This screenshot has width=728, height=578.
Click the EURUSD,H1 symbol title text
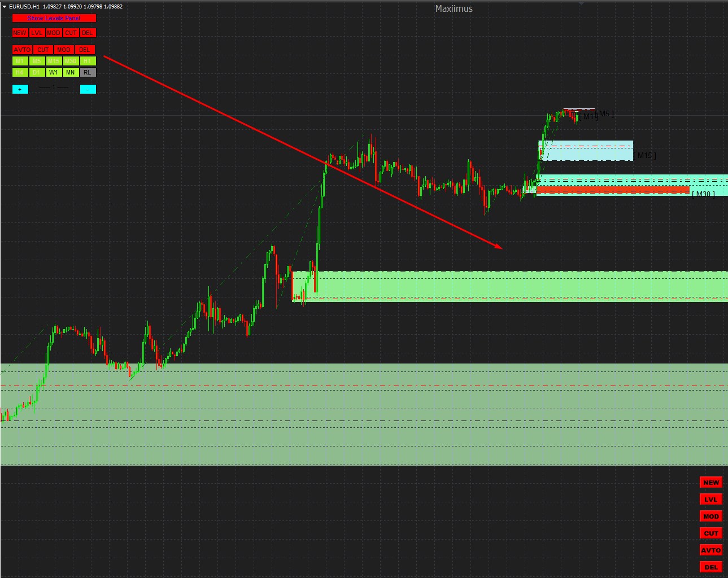point(24,7)
